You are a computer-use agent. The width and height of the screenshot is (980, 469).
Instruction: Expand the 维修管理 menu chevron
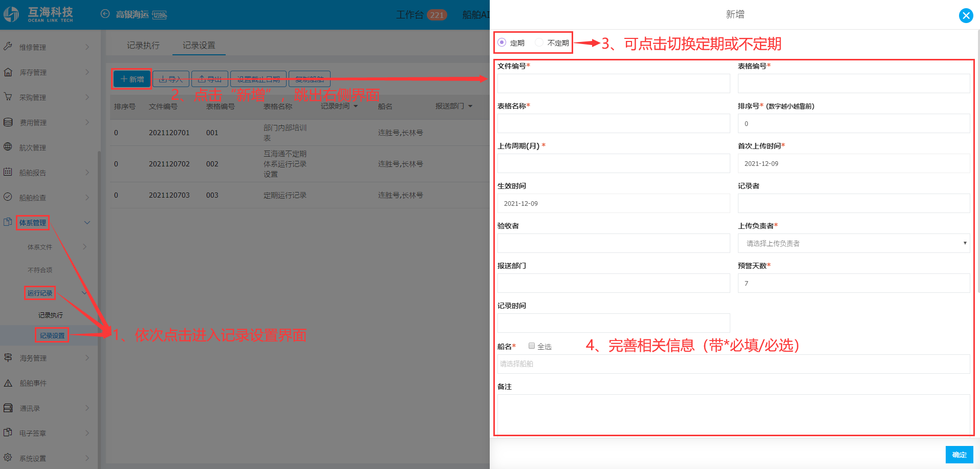tap(87, 47)
